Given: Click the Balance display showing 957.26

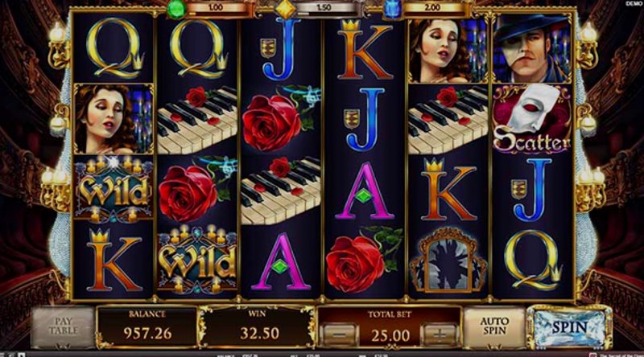Looking at the screenshot, I should coord(147,326).
